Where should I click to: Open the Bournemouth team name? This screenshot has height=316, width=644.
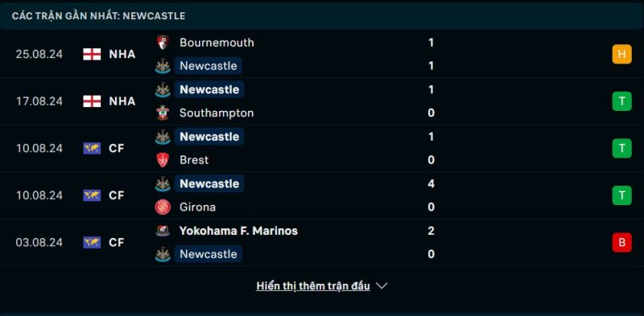click(x=217, y=43)
